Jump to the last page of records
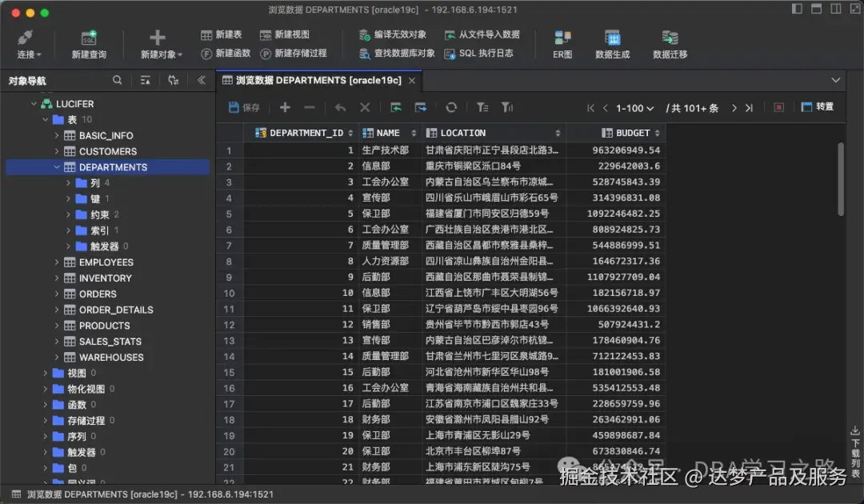Screen dimensions: 864x504 pos(750,106)
